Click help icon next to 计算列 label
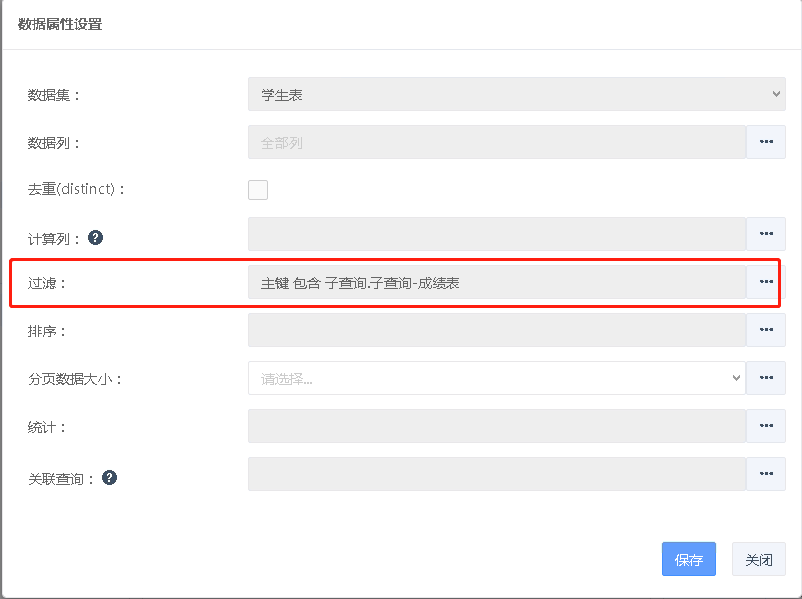The height and width of the screenshot is (599, 802). point(96,238)
